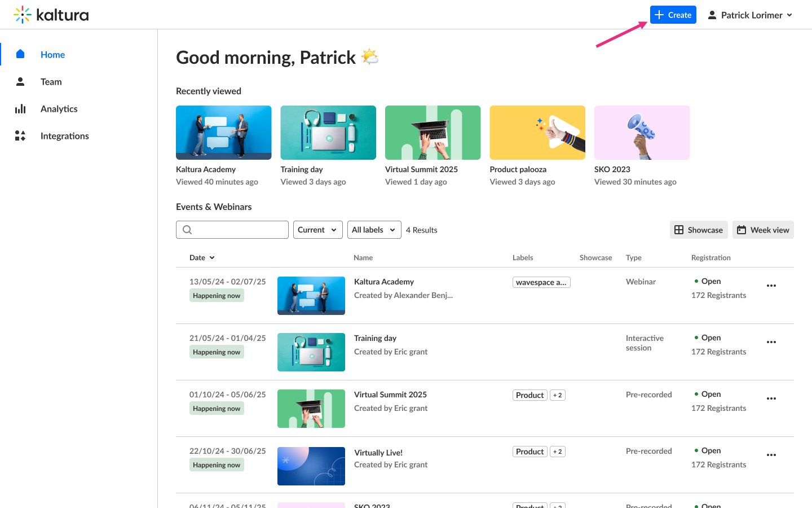The image size is (812, 508).
Task: Click 'Created by Alexander Benj...' text
Action: click(404, 295)
